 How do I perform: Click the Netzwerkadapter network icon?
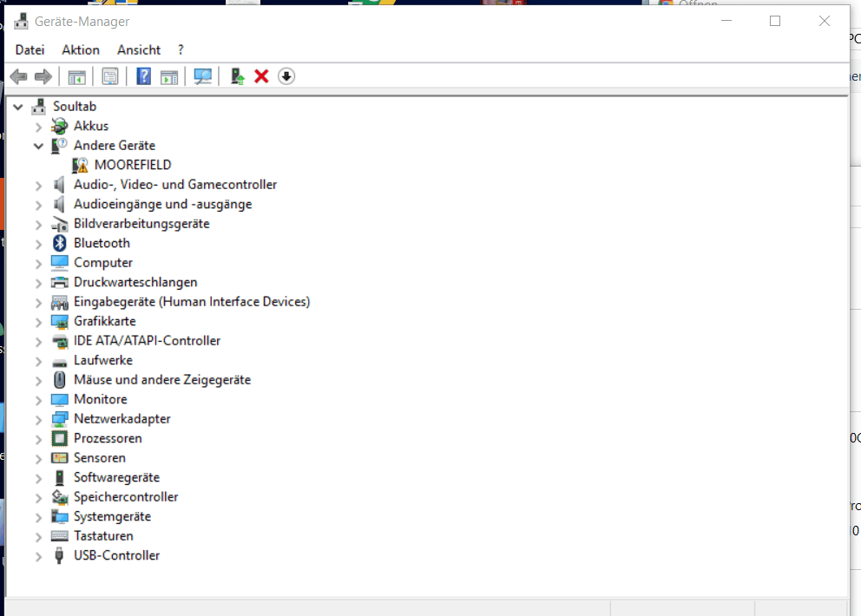click(x=59, y=419)
